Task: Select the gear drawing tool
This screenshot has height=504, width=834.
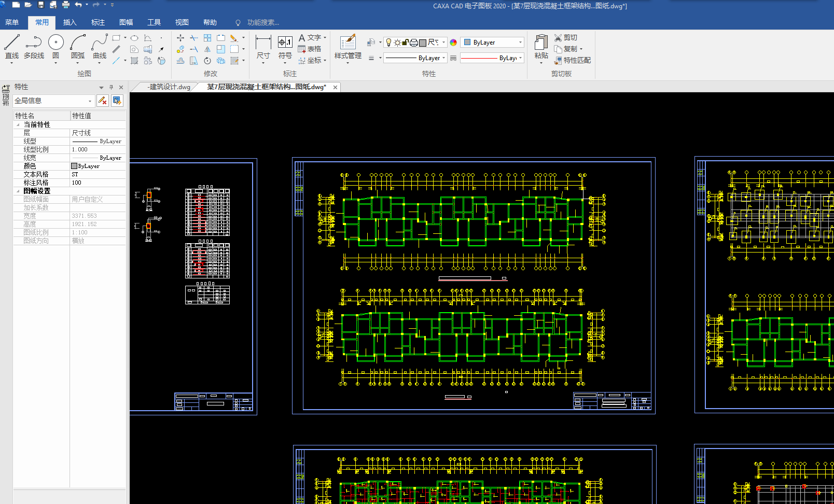Action: click(x=148, y=61)
